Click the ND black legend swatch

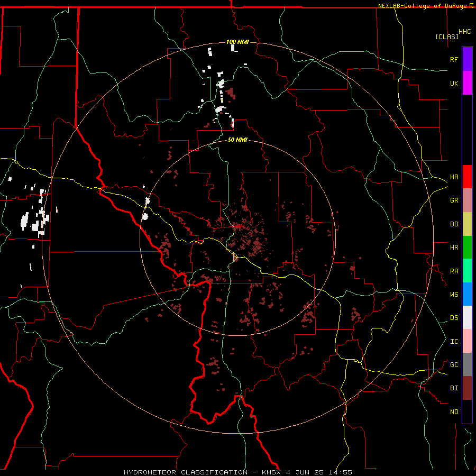[467, 411]
